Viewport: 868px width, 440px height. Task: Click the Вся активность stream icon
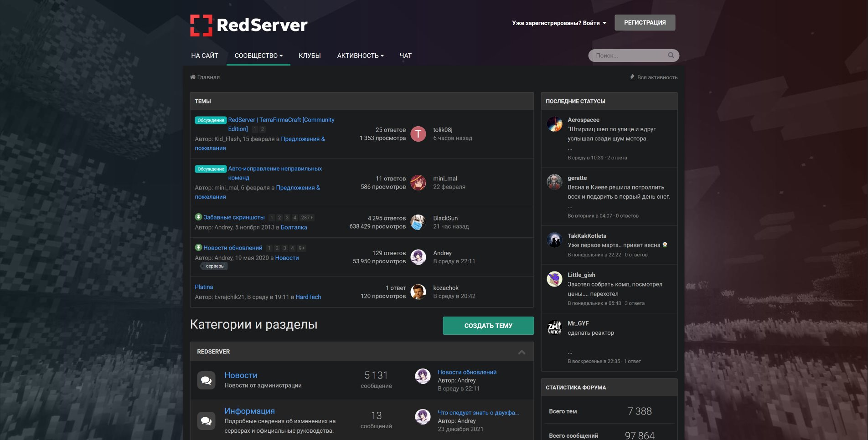[x=632, y=77]
